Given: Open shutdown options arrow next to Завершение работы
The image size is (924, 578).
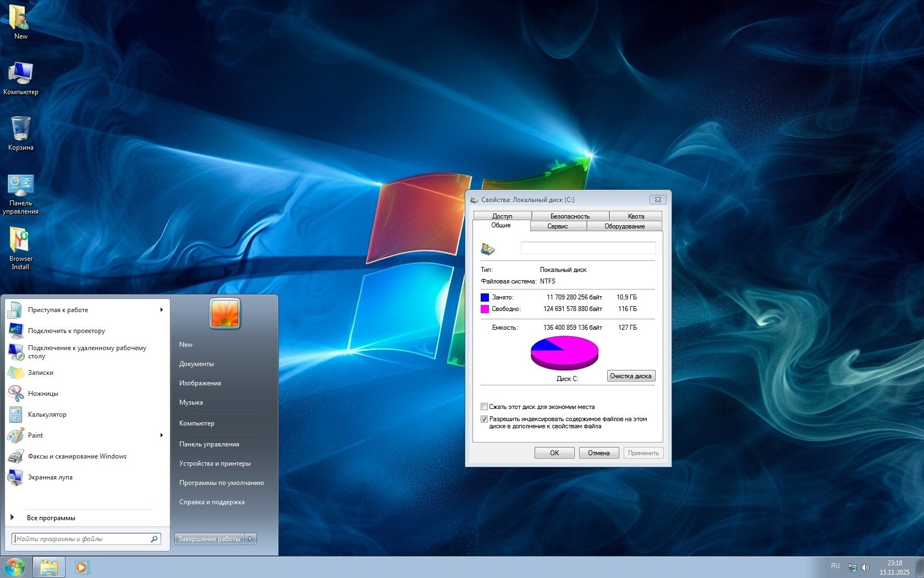Looking at the screenshot, I should point(250,539).
